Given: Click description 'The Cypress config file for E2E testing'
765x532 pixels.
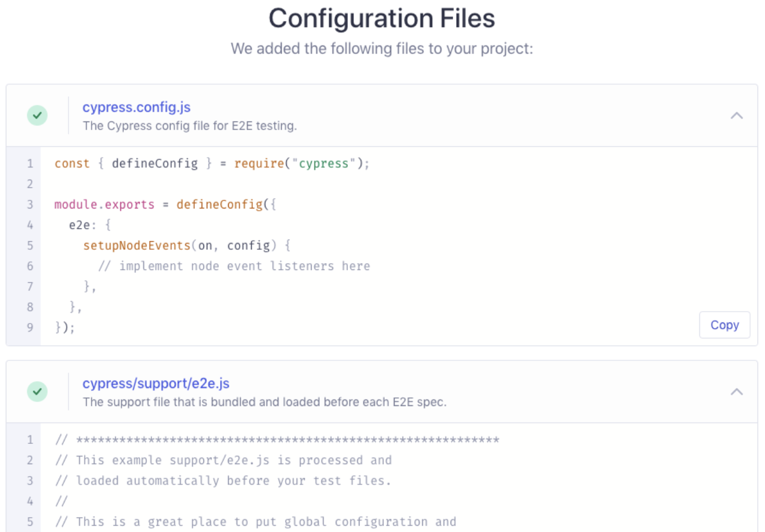Looking at the screenshot, I should (x=190, y=126).
